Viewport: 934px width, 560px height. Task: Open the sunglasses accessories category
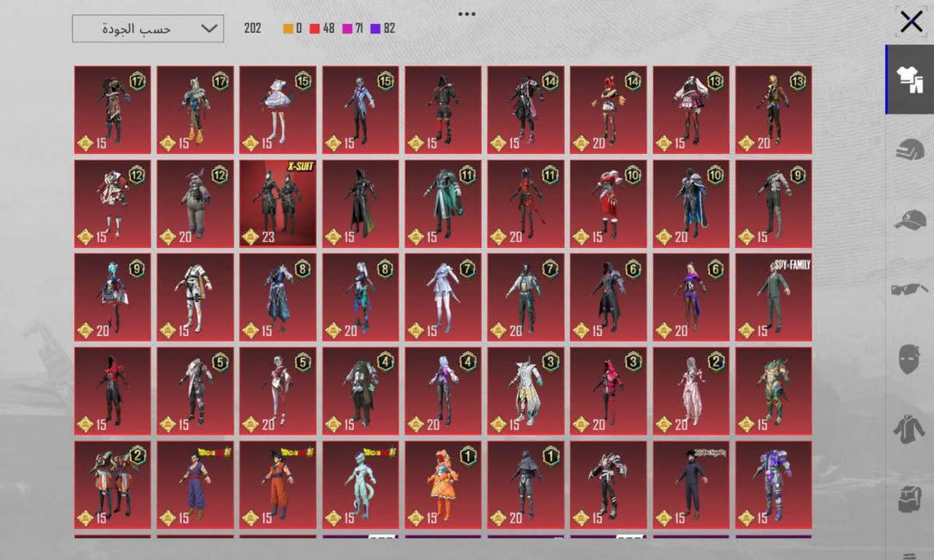(910, 290)
